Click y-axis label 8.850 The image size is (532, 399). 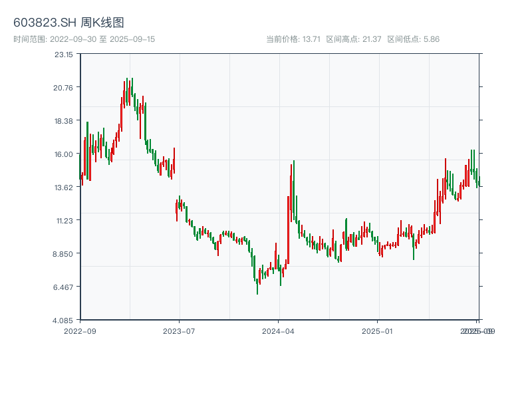click(x=63, y=254)
